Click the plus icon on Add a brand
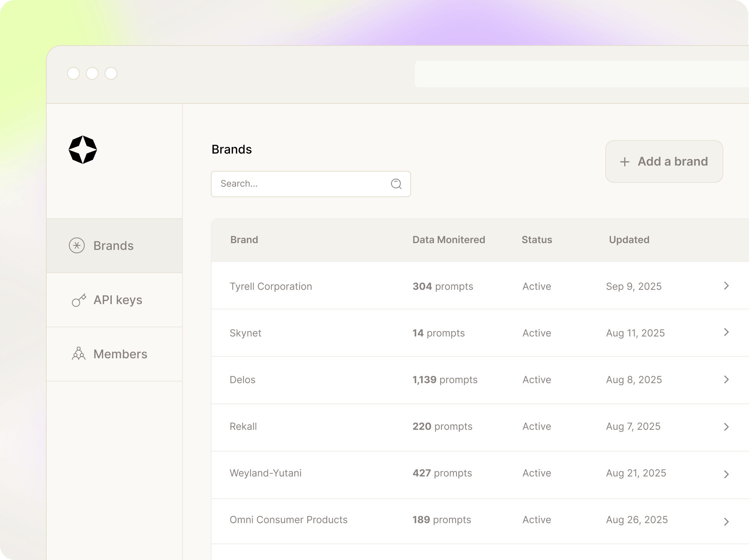This screenshot has width=749, height=560. 624,161
